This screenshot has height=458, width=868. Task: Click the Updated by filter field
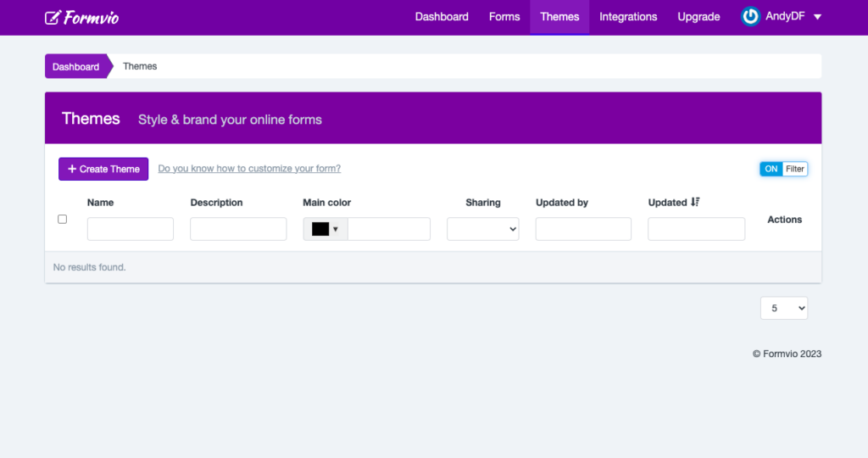tap(583, 229)
